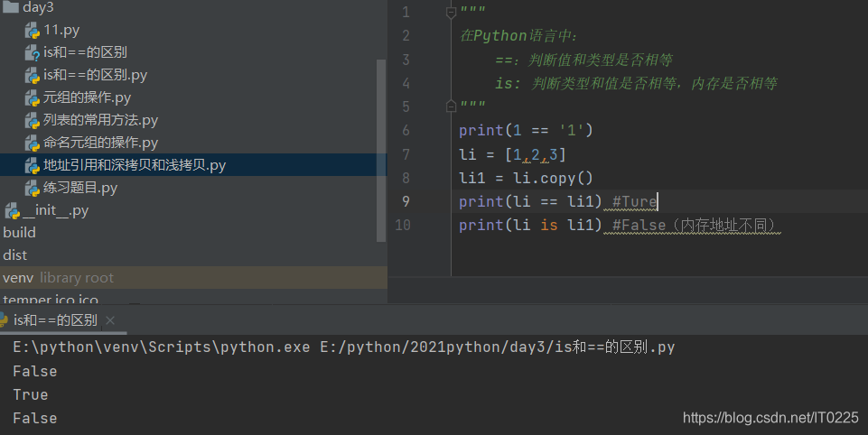Image resolution: width=868 pixels, height=435 pixels.
Task: Click the Python icon beside is和==的区别.py
Action: click(x=33, y=76)
